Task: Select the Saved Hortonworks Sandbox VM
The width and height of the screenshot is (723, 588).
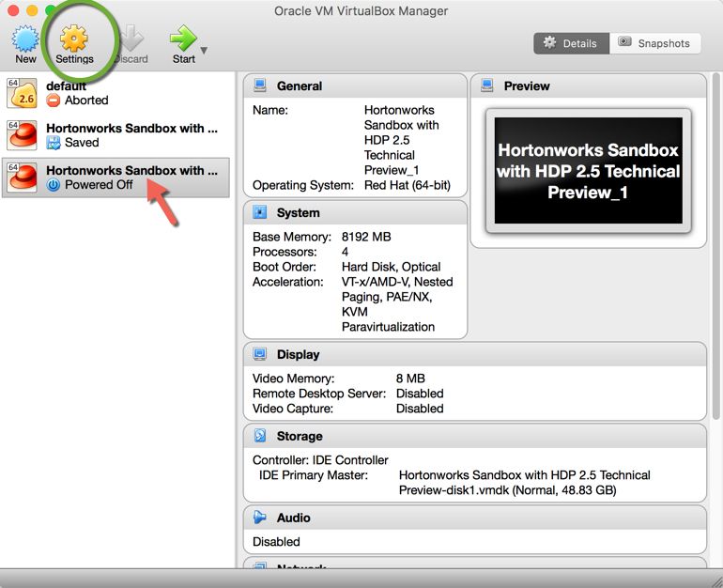Action: point(115,135)
